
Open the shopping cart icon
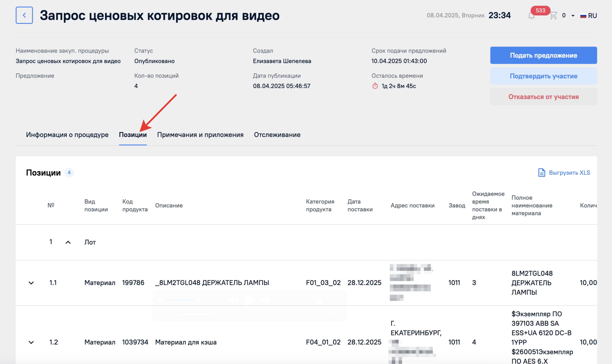553,16
